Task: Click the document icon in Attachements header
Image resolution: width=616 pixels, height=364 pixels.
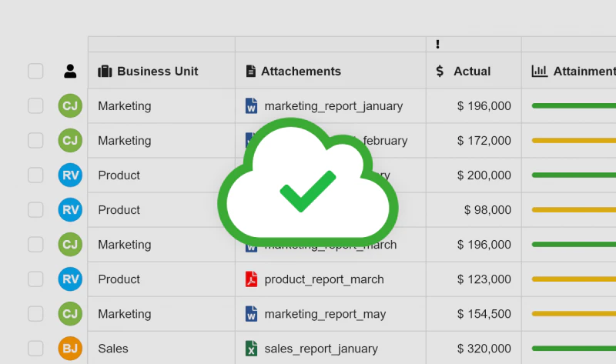Action: coord(251,71)
